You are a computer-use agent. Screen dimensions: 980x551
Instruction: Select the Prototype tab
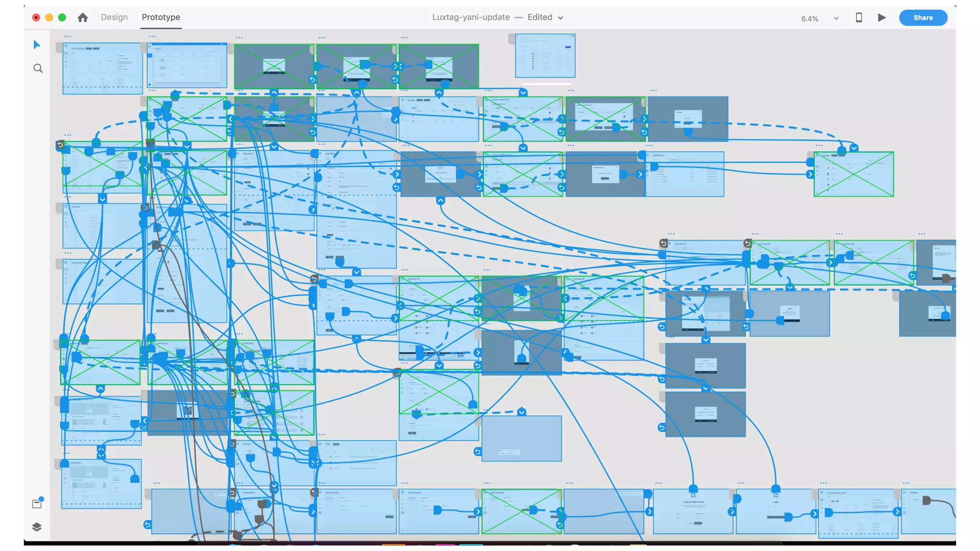(161, 17)
